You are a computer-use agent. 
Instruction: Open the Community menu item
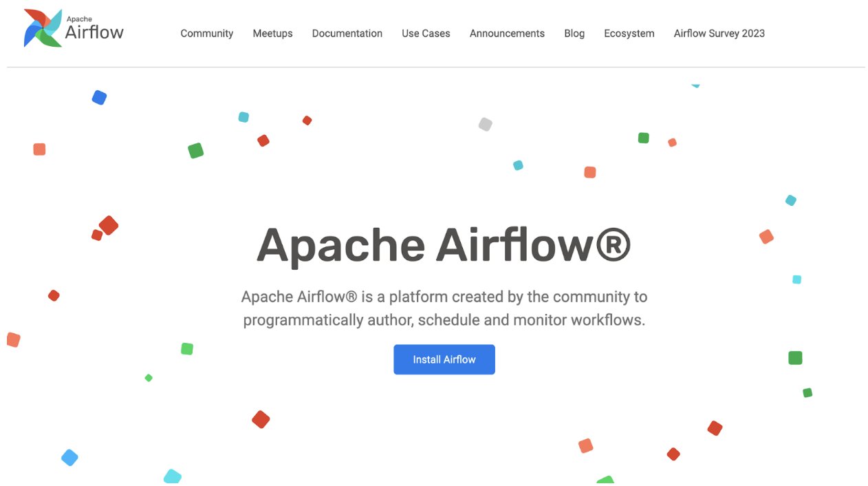pyautogui.click(x=207, y=33)
